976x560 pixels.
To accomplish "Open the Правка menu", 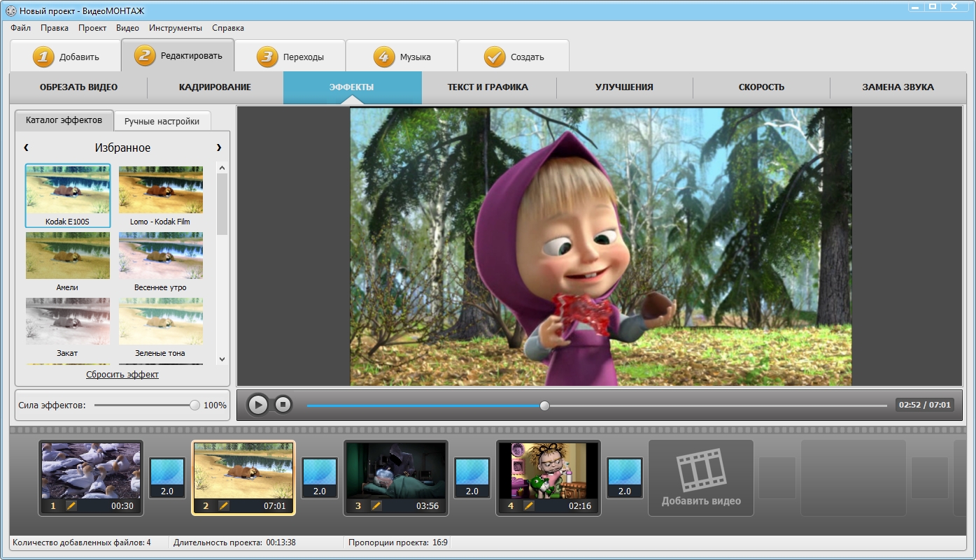I will (x=55, y=28).
